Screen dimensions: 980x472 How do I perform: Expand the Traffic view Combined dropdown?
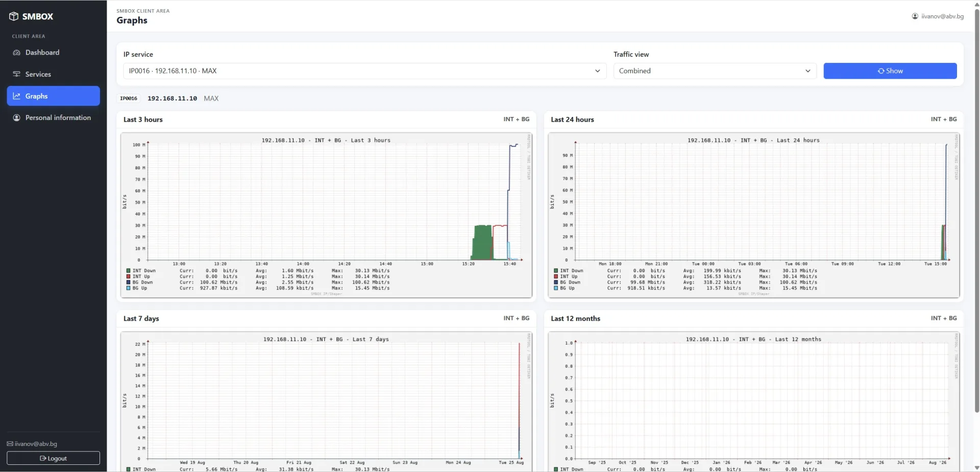pos(715,71)
